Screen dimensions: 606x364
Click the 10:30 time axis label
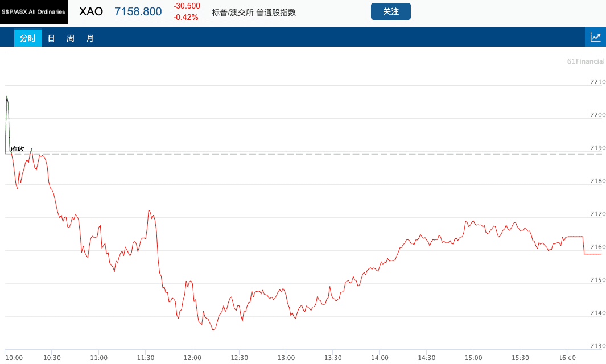coord(52,358)
